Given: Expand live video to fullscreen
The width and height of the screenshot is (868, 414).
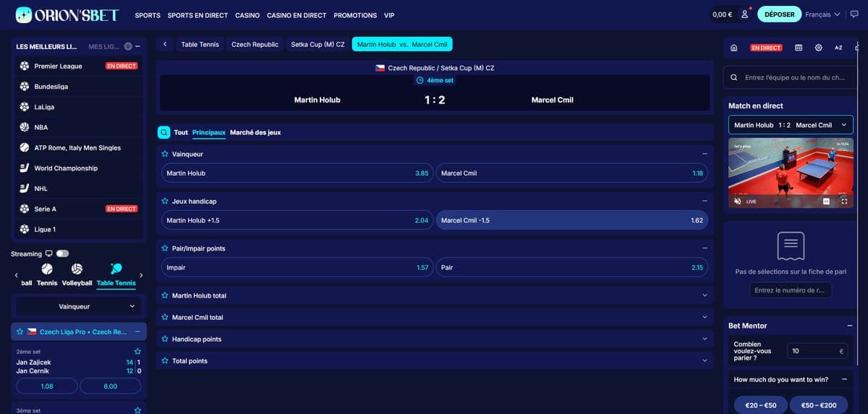Looking at the screenshot, I should (844, 201).
